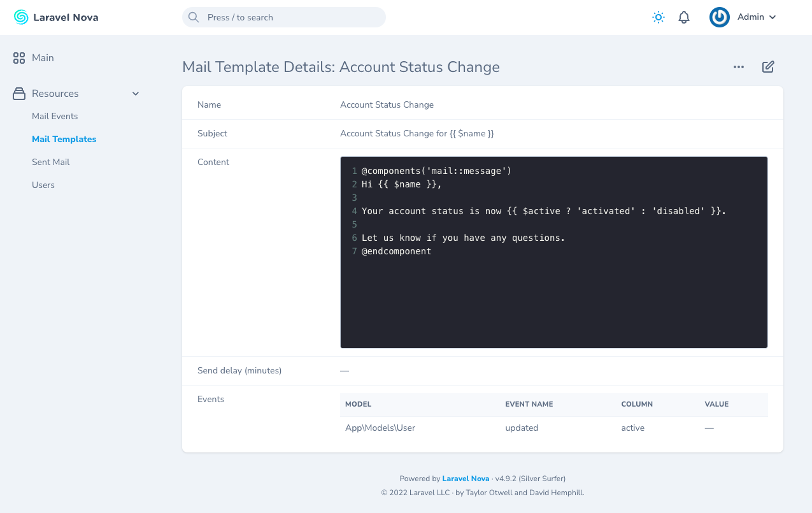The height and width of the screenshot is (513, 812).
Task: Click the EVENT NAME column header
Action: coord(529,405)
